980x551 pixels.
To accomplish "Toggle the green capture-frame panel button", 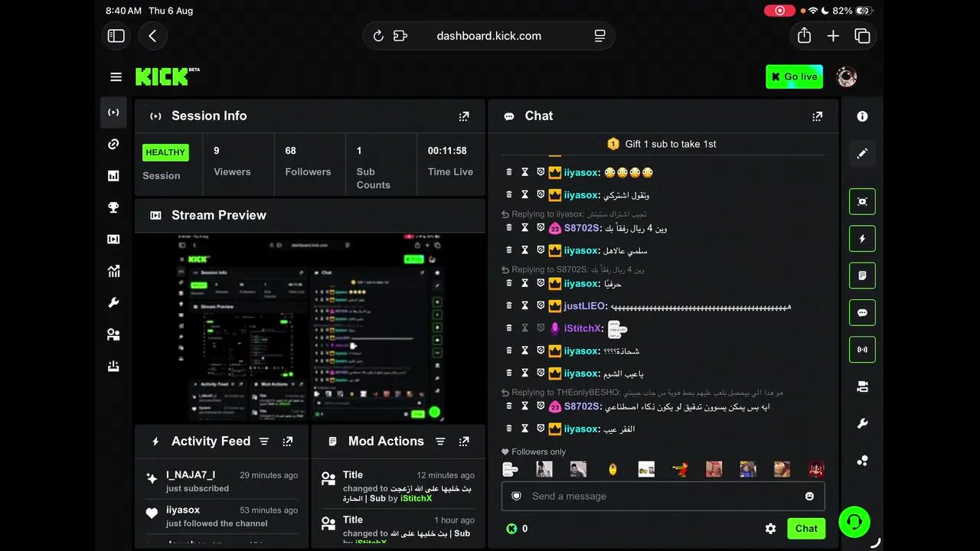I will (x=862, y=201).
